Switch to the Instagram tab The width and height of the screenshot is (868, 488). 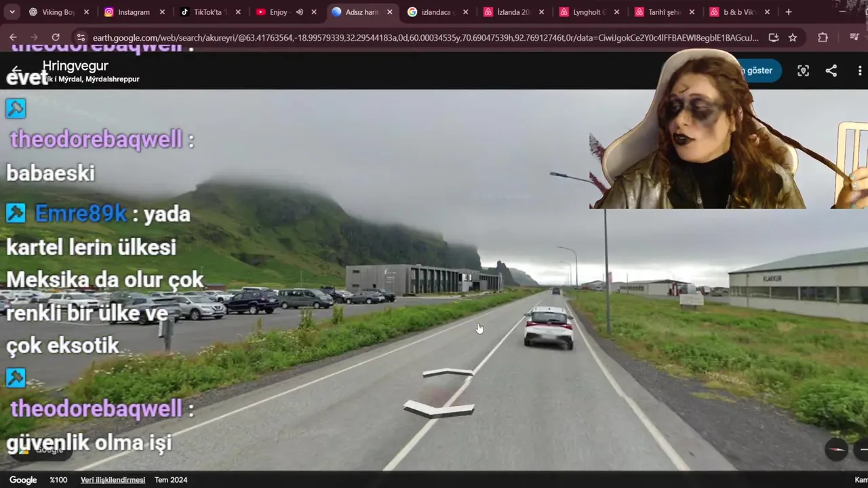[134, 12]
